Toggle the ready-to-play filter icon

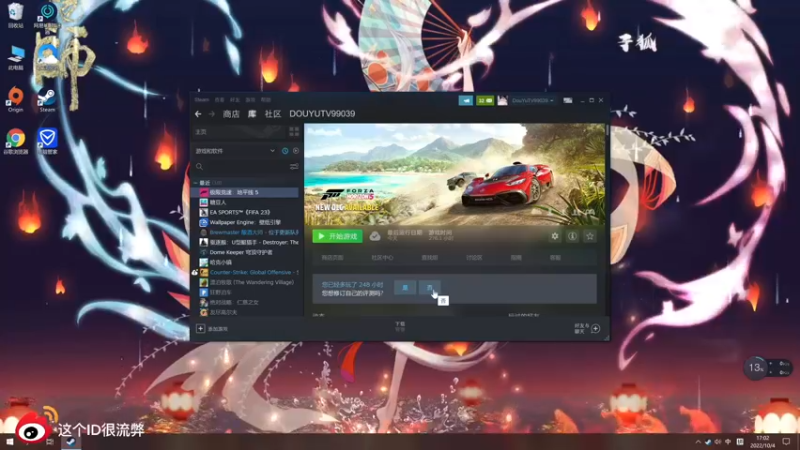(x=296, y=151)
